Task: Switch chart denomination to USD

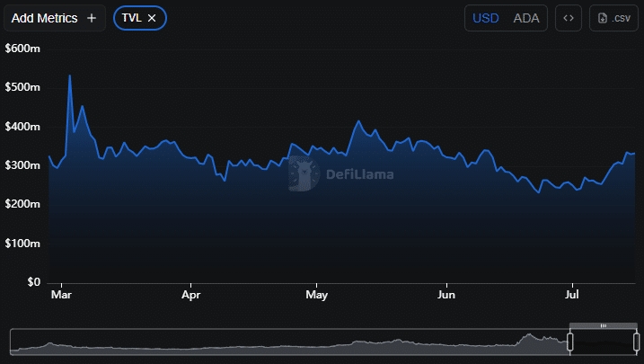Action: tap(485, 18)
